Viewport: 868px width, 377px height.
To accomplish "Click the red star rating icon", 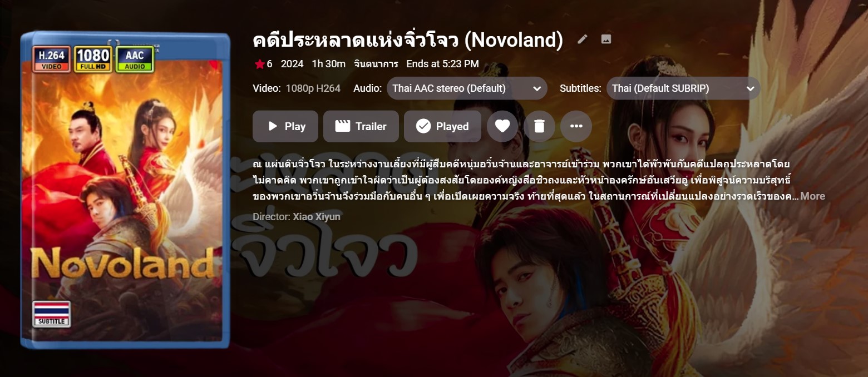I will (259, 64).
